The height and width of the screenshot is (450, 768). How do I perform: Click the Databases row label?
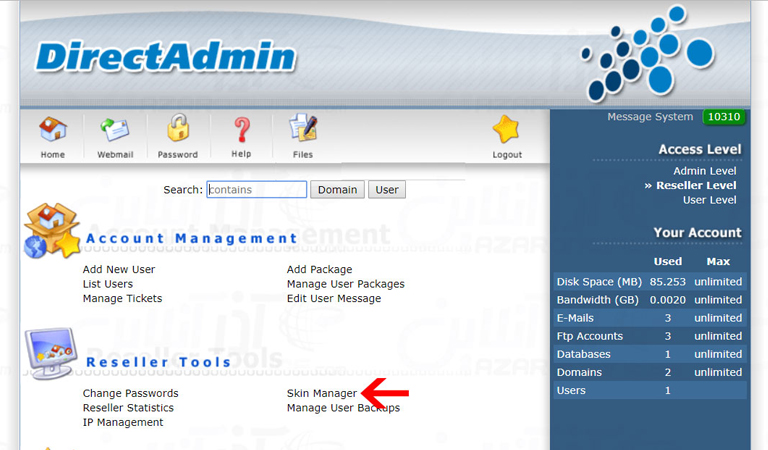pyautogui.click(x=583, y=354)
